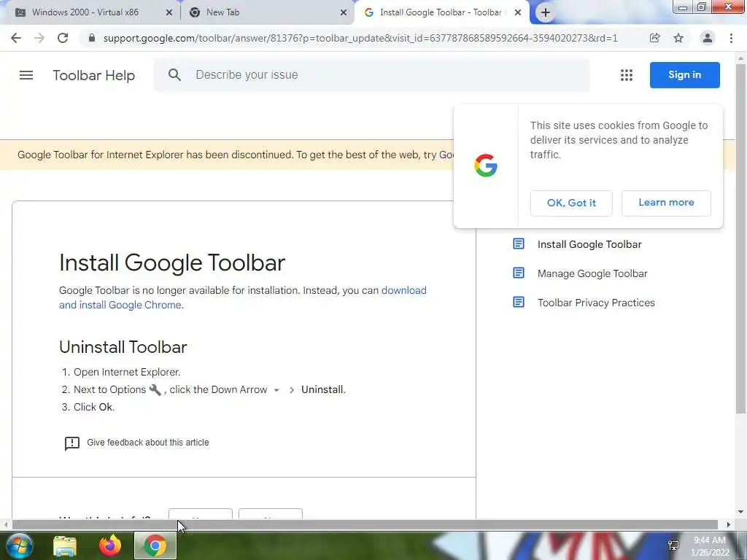The width and height of the screenshot is (747, 560).
Task: Open the Manage Google Toolbar article
Action: [592, 273]
